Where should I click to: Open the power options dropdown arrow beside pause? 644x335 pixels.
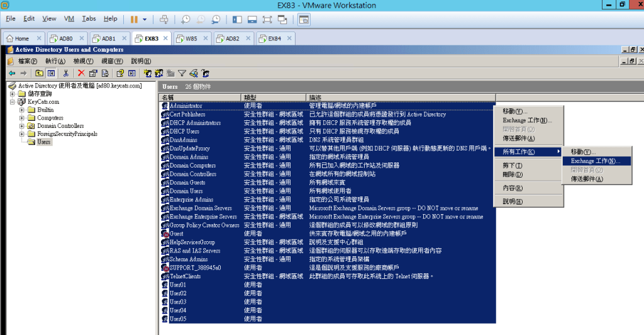pyautogui.click(x=145, y=20)
